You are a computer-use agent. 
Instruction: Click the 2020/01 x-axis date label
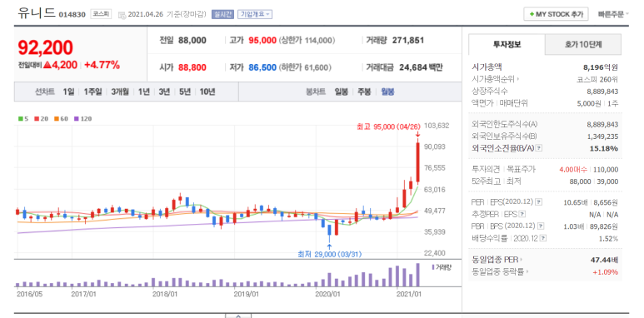[x=327, y=294]
